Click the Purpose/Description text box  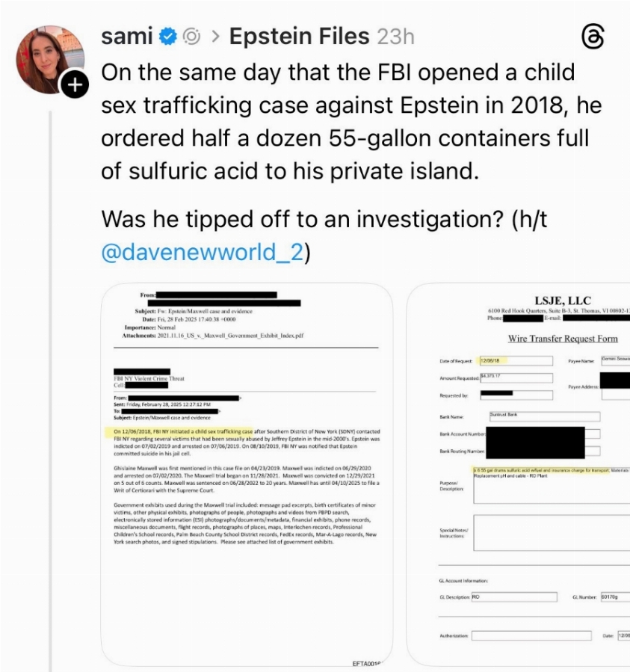[x=552, y=485]
